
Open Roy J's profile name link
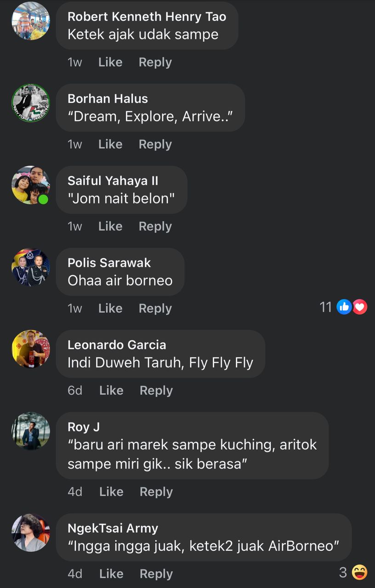click(x=84, y=427)
